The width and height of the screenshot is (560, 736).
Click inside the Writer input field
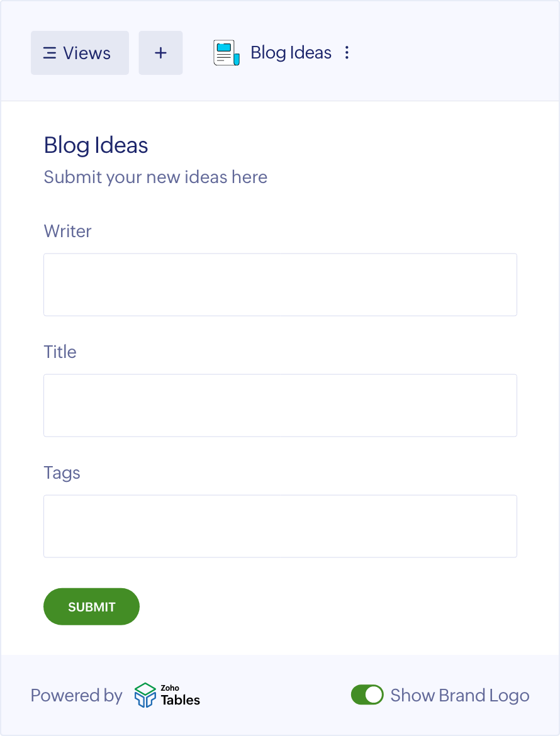pyautogui.click(x=279, y=284)
